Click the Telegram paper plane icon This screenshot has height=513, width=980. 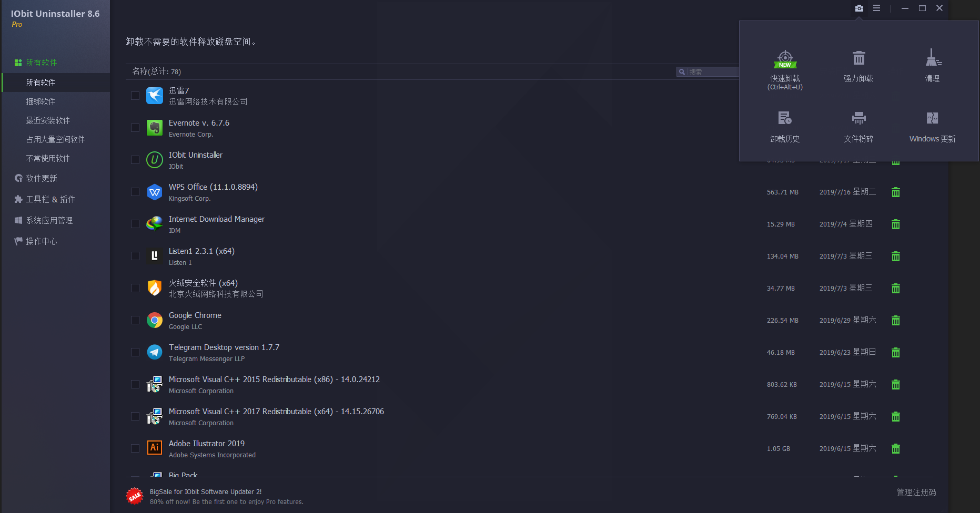pos(155,352)
